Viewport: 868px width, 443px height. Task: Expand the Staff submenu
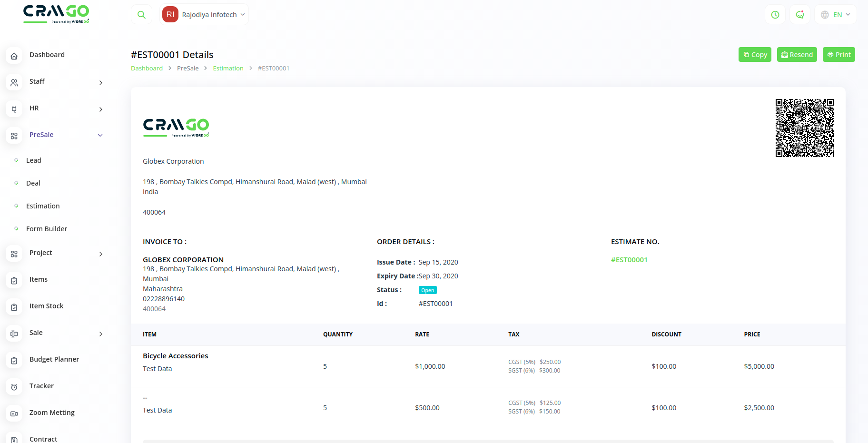click(100, 83)
